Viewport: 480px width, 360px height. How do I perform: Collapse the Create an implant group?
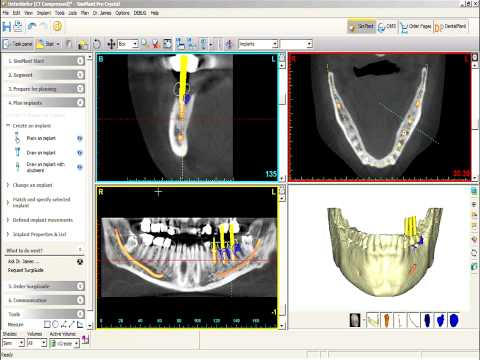29,126
